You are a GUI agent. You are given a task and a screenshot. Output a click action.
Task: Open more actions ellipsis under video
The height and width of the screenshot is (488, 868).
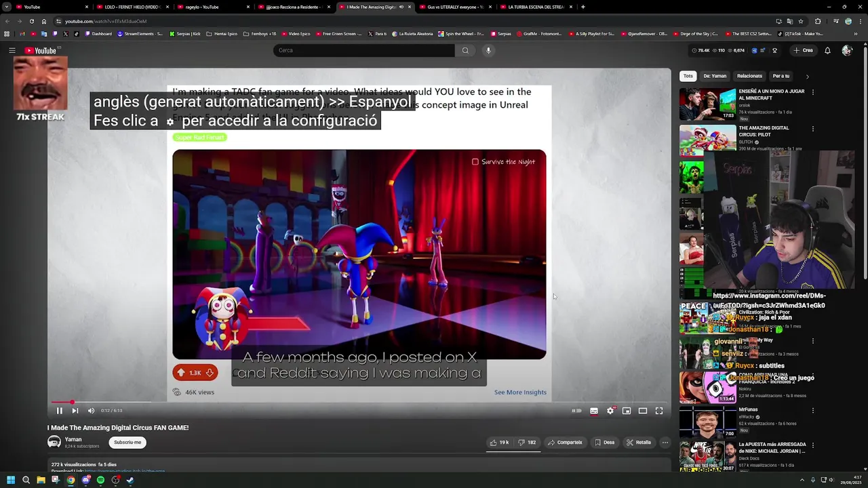coord(665,443)
